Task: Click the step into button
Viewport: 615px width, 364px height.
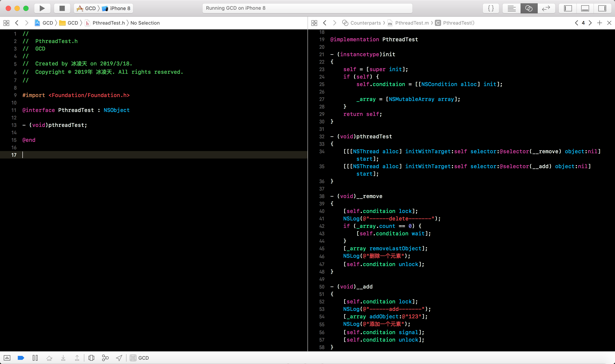Action: (63, 358)
